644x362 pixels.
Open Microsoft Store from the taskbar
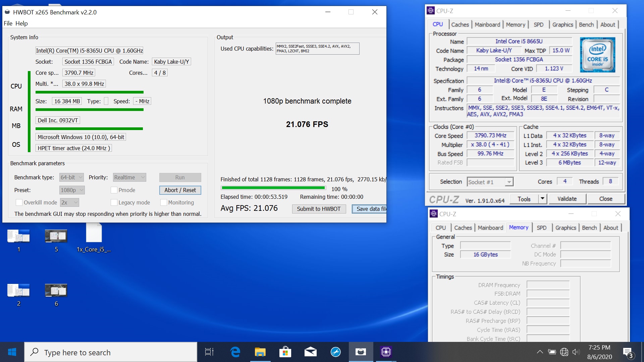pos(285,352)
